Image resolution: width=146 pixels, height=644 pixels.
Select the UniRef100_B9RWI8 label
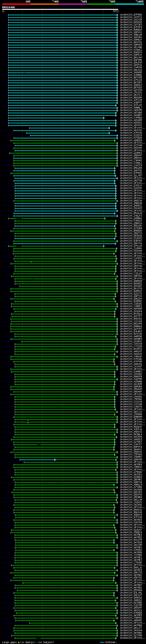coord(131,30)
